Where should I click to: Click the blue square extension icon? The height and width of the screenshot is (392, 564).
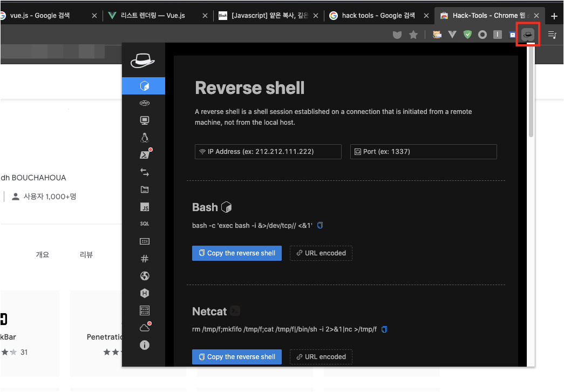513,35
